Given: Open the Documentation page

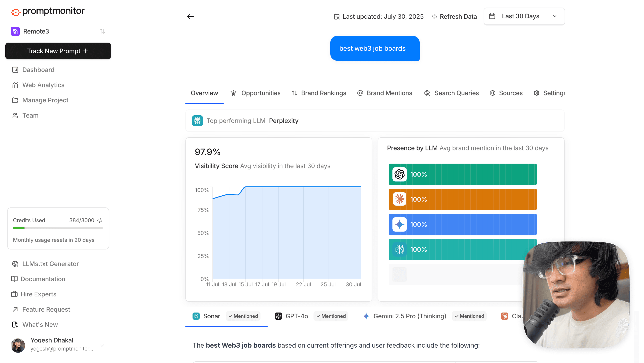Looking at the screenshot, I should click(43, 279).
